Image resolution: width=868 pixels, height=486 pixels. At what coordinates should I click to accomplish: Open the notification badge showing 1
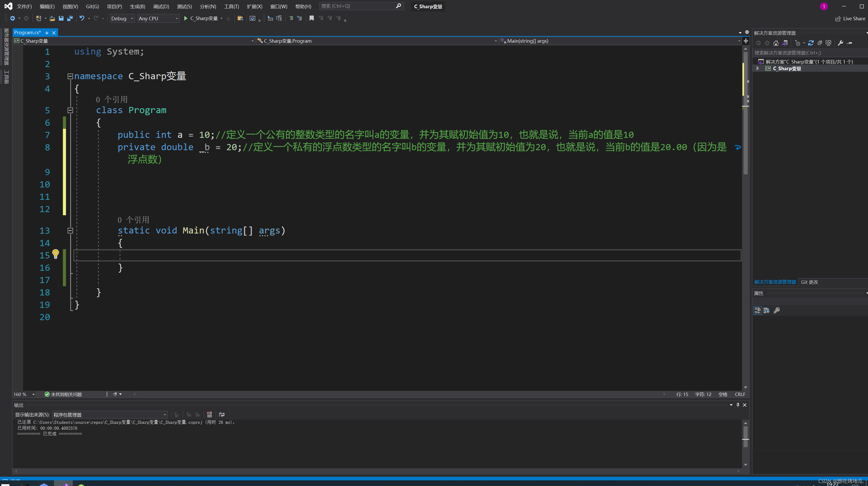(824, 6)
